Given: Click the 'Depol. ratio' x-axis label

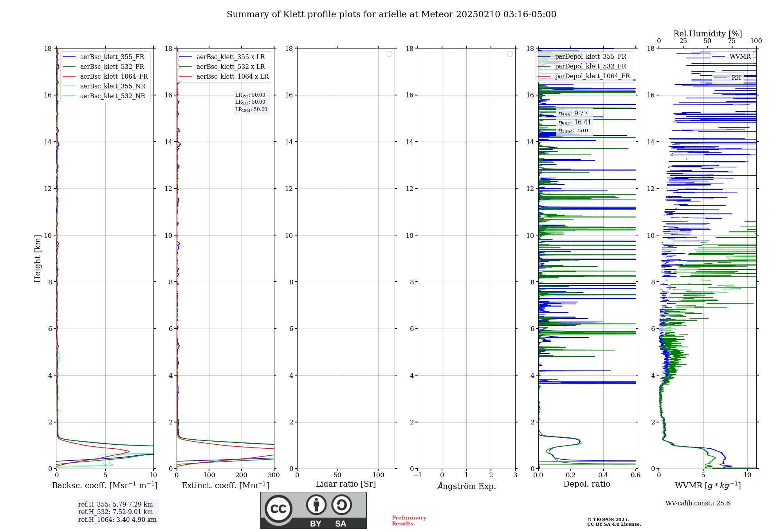Looking at the screenshot, I should (x=587, y=484).
